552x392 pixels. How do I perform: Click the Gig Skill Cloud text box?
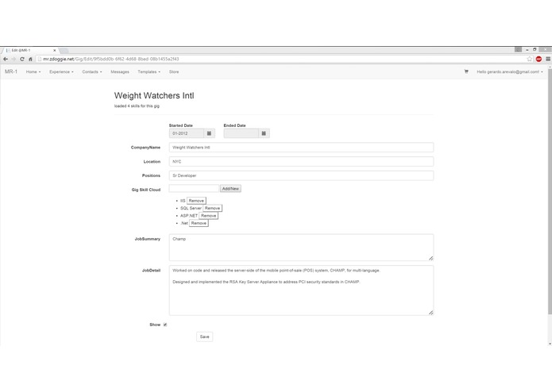click(194, 188)
